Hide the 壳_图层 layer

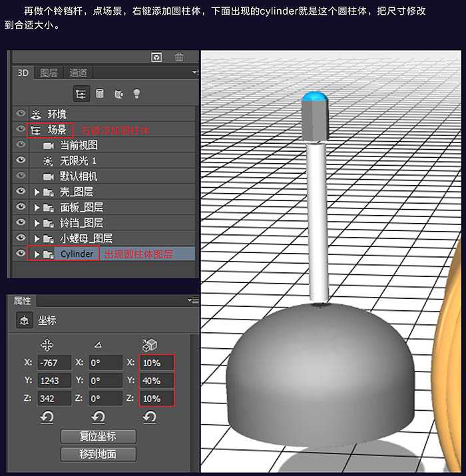(21, 191)
